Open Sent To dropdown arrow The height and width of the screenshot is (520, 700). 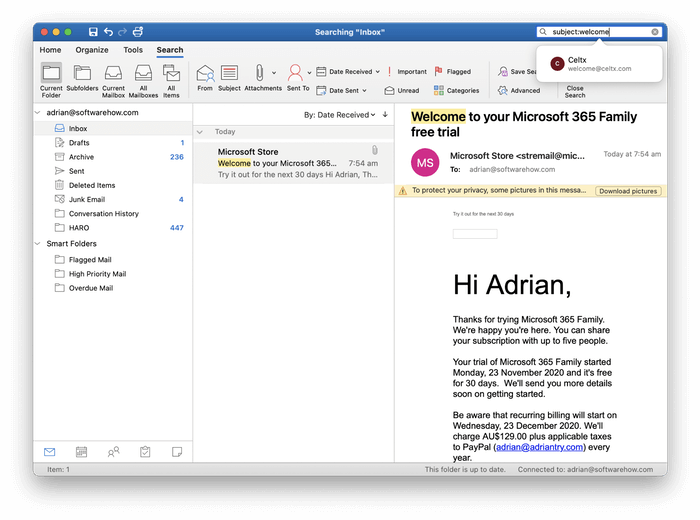[x=309, y=73]
